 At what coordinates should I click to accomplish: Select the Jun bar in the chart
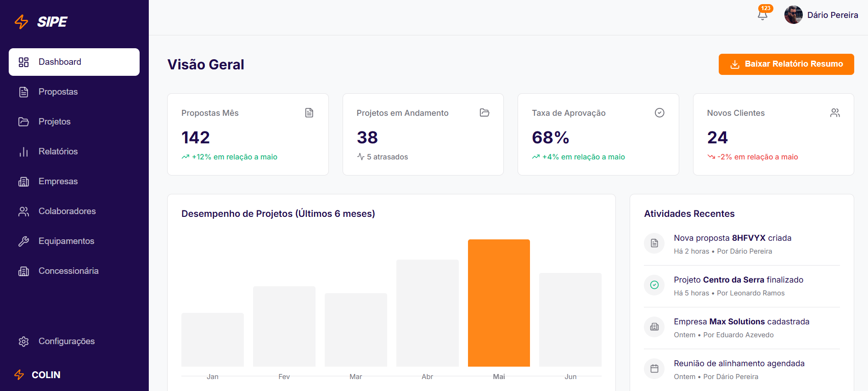click(570, 320)
